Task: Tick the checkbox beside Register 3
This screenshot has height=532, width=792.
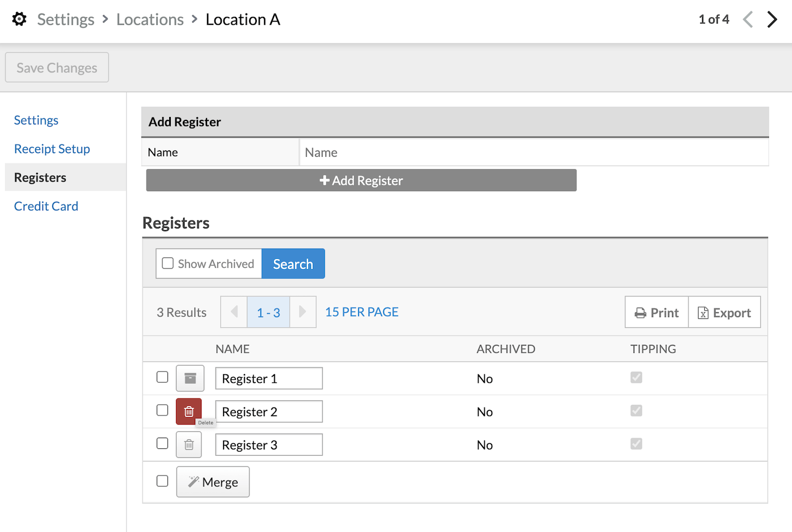Action: tap(162, 443)
